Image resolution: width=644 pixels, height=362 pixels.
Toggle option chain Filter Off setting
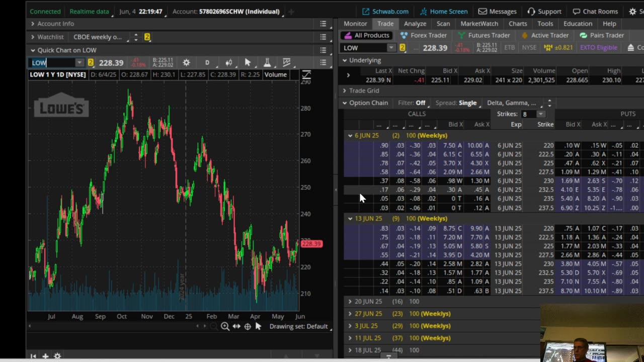(x=412, y=103)
